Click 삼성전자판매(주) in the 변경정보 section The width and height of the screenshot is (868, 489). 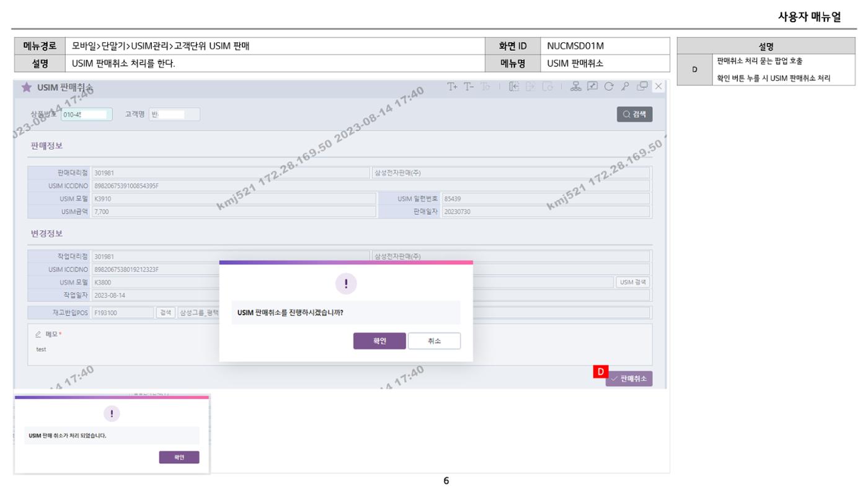point(397,256)
